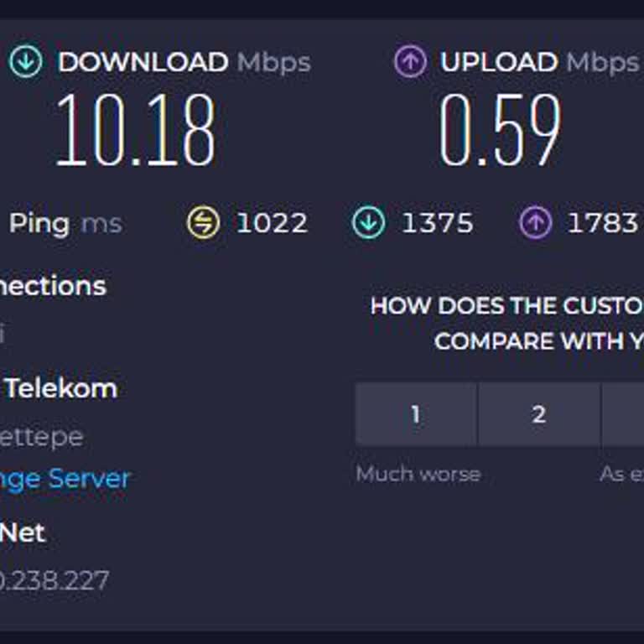Click the Change Server link

coord(65,479)
